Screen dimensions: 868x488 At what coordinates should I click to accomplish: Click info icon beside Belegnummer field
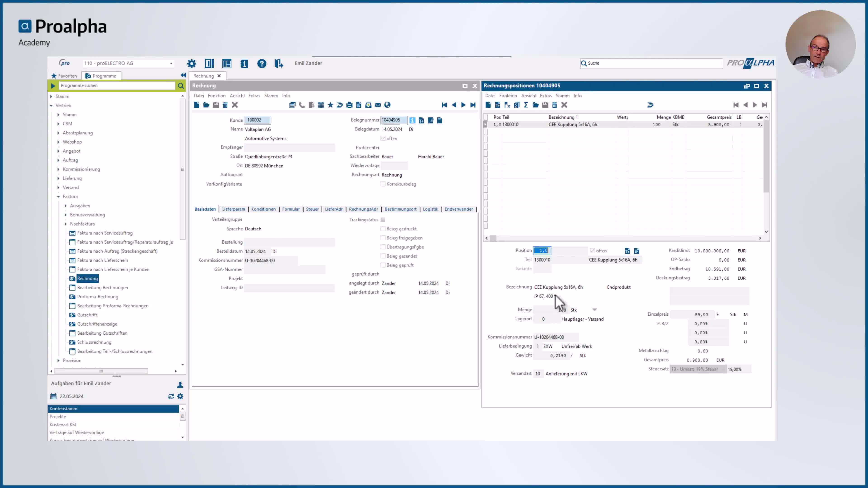pyautogui.click(x=413, y=120)
